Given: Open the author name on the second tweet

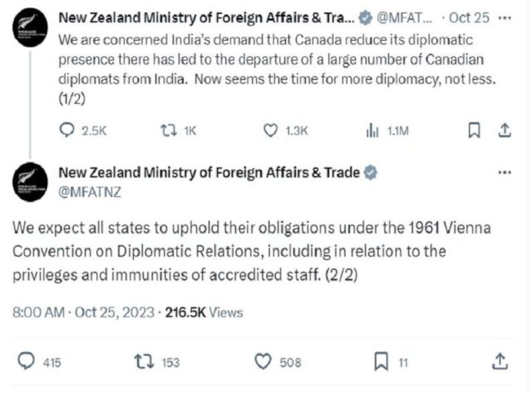Looking at the screenshot, I should [x=209, y=173].
